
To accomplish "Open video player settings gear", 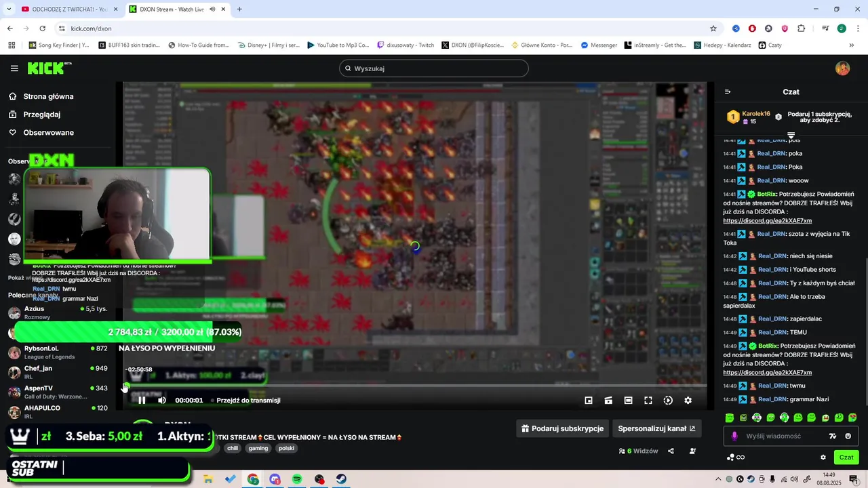I will 688,401.
